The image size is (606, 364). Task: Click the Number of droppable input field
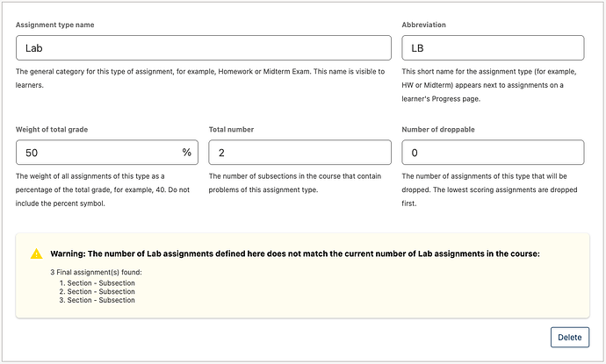pyautogui.click(x=492, y=153)
